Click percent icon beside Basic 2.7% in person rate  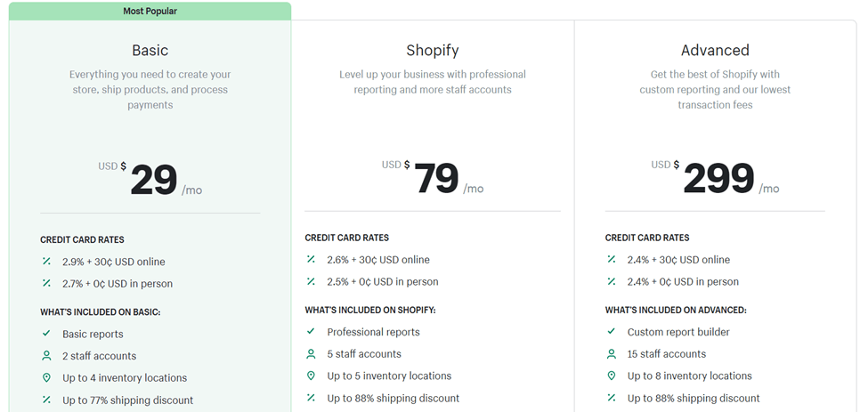tap(46, 284)
